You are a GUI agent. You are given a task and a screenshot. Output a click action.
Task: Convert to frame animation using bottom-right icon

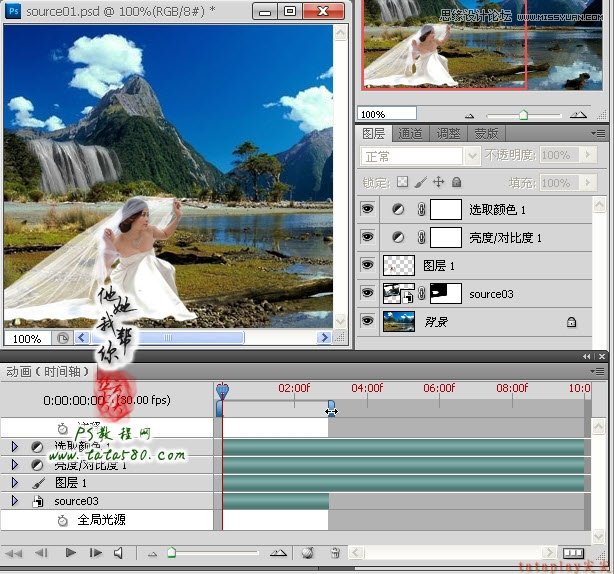coord(573,552)
